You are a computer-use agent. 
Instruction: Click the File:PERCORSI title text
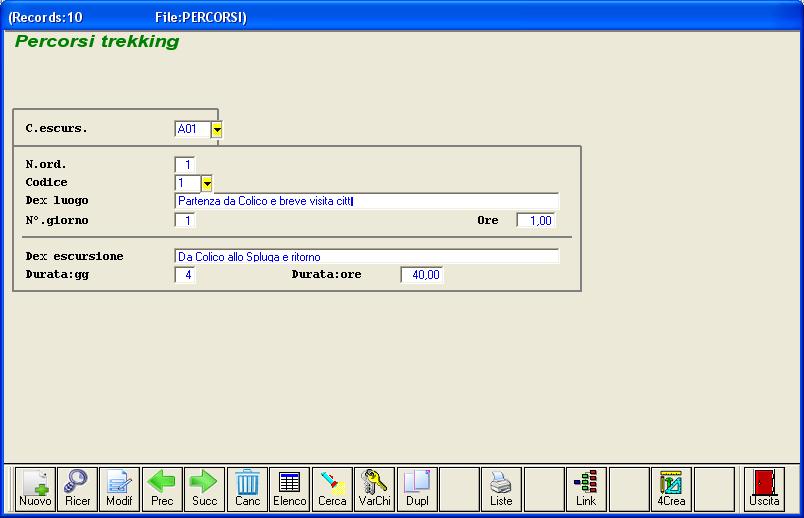click(200, 17)
